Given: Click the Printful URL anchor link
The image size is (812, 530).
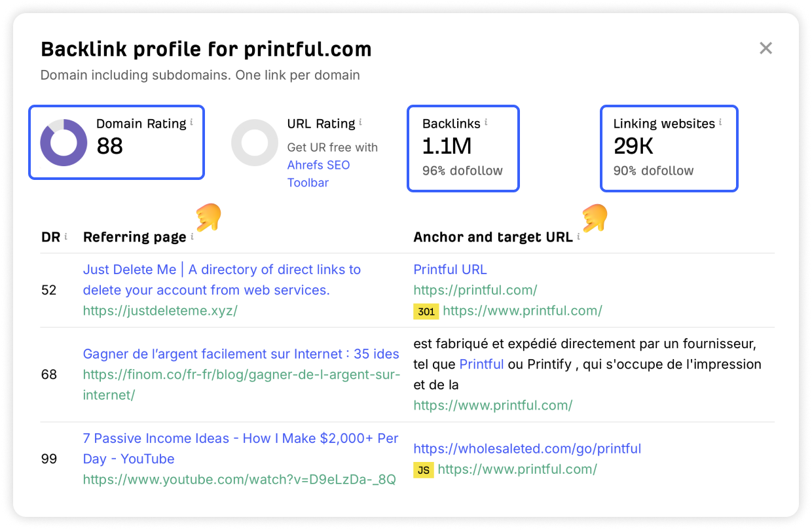Looking at the screenshot, I should click(x=450, y=270).
